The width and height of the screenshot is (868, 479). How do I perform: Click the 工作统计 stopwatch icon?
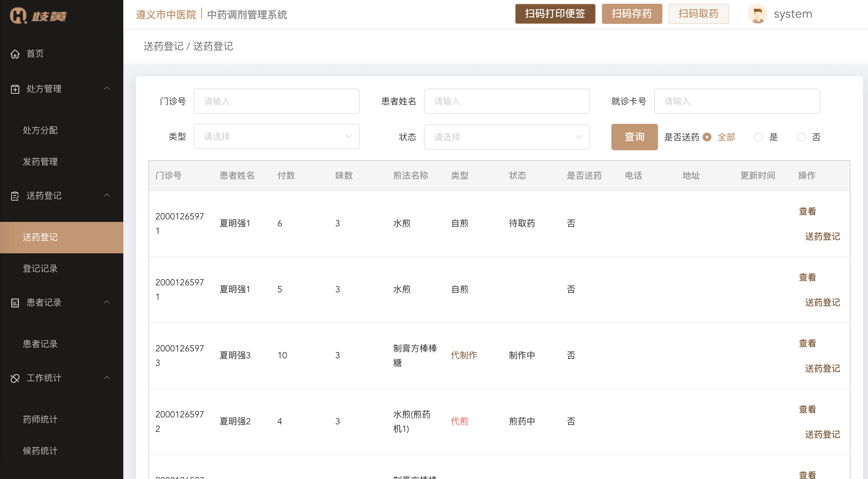pyautogui.click(x=15, y=378)
